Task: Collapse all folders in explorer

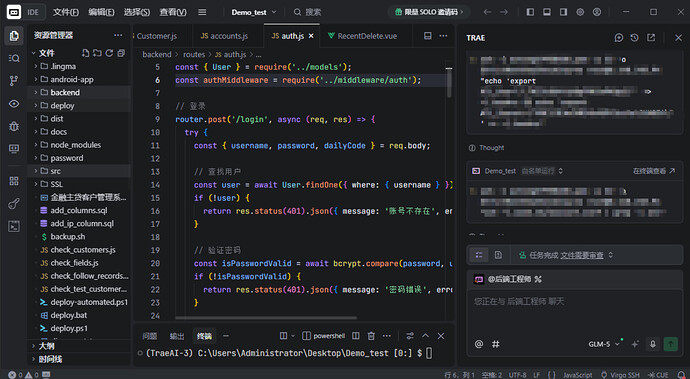Action: [121, 53]
